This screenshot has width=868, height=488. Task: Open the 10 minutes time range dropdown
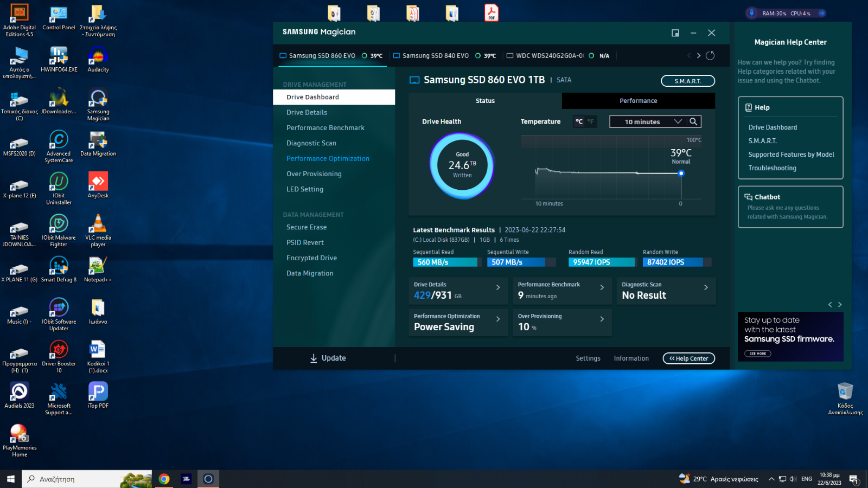pos(648,121)
